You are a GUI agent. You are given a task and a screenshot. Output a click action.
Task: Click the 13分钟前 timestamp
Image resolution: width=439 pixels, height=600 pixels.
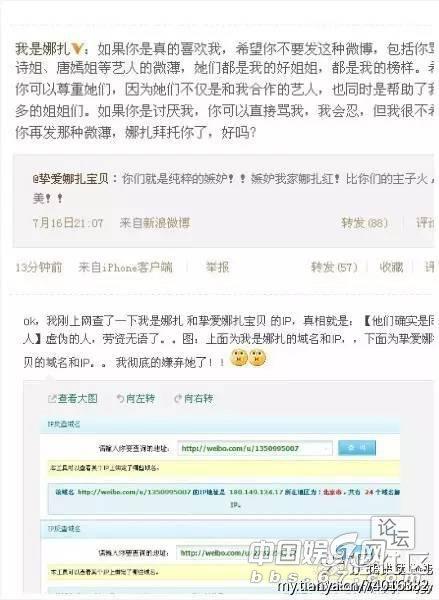pos(39,267)
